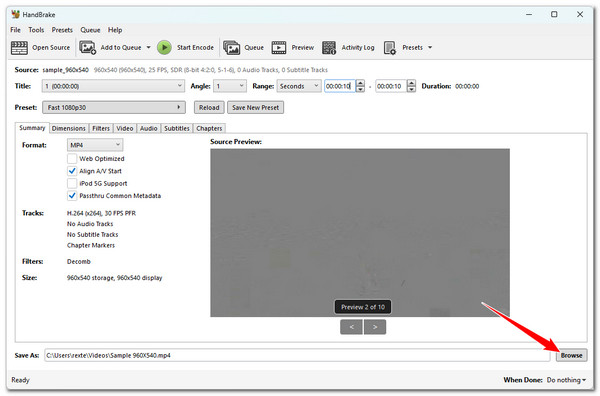This screenshot has height=396, width=600.
Task: Start encoding with the green play icon
Action: tap(165, 48)
